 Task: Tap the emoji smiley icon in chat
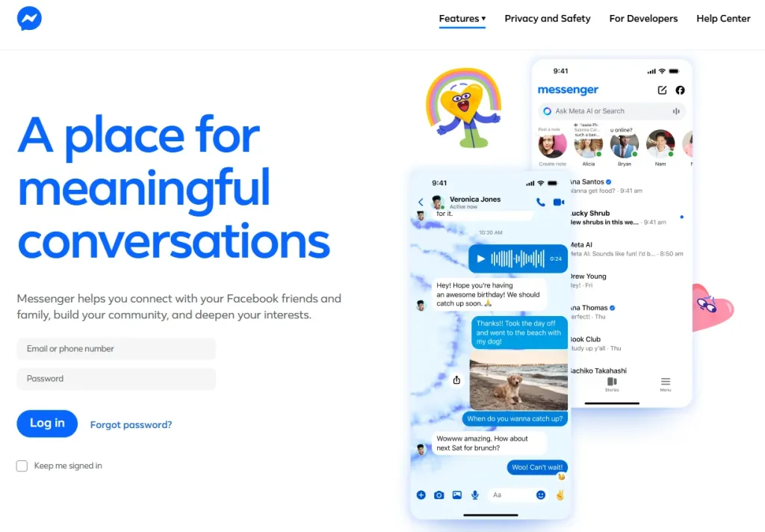click(541, 495)
